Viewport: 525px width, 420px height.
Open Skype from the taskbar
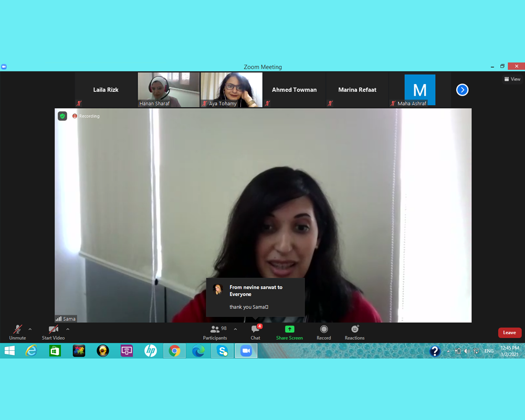[222, 351]
